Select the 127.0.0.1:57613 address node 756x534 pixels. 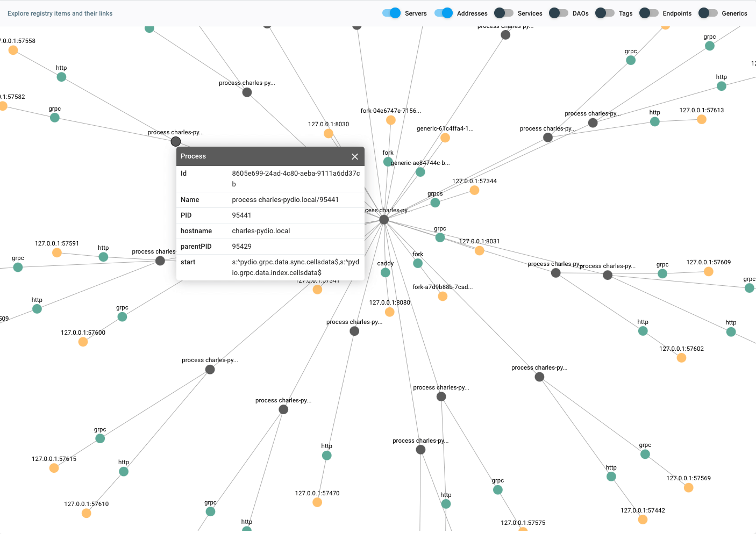702,119
